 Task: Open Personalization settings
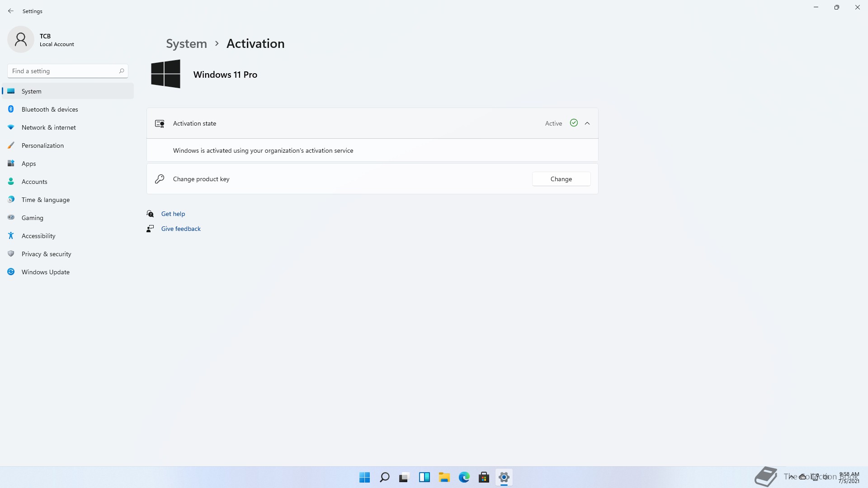pyautogui.click(x=68, y=145)
